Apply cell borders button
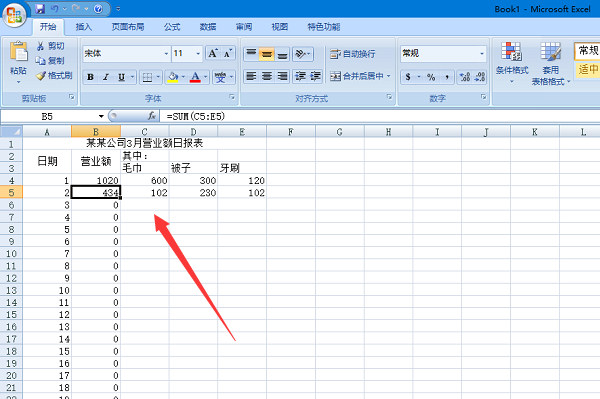The height and width of the screenshot is (399, 600). (147, 77)
